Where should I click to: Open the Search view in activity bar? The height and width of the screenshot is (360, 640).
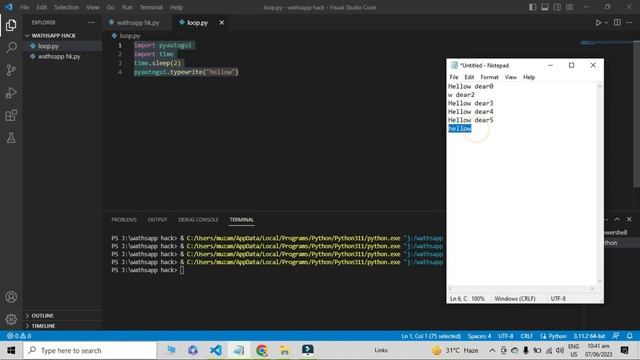tap(11, 47)
